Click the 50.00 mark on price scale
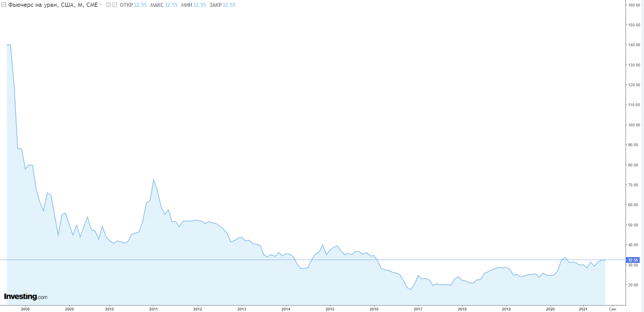This screenshot has width=644, height=312. [633, 225]
